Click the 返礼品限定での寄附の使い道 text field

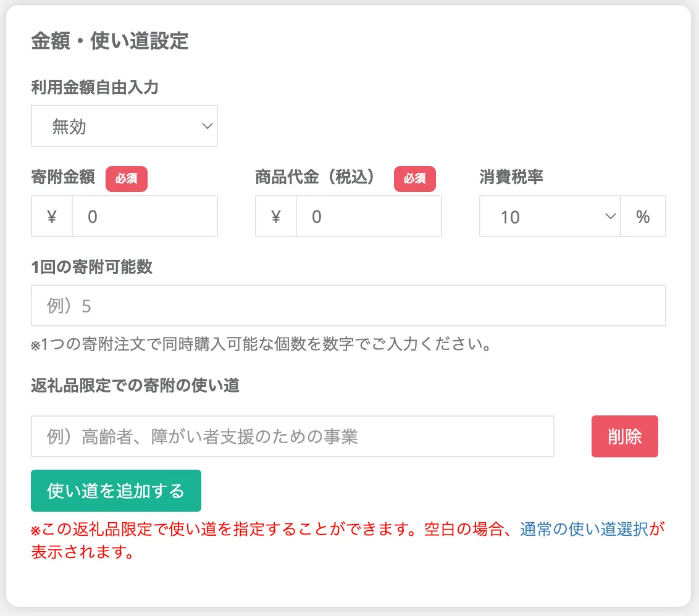point(293,436)
